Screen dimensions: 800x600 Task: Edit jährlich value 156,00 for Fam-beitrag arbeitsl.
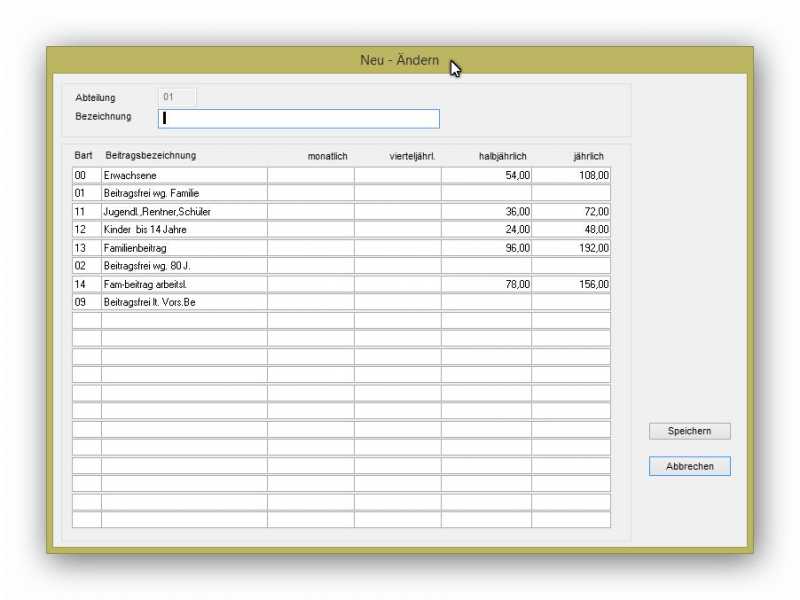coord(571,284)
